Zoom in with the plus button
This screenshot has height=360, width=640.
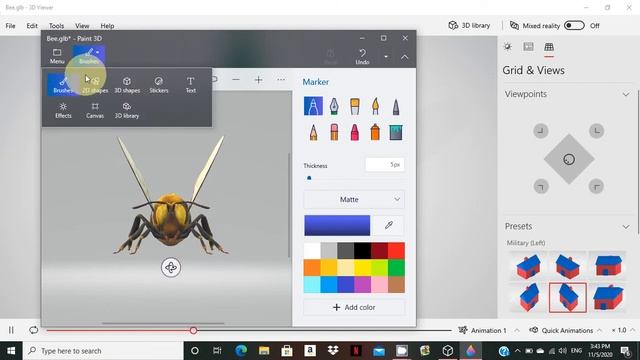pyautogui.click(x=258, y=80)
